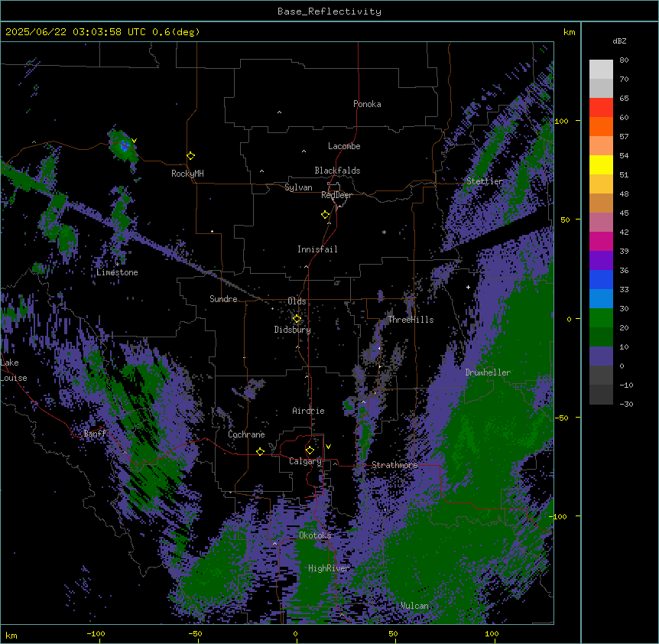This screenshot has width=659, height=644.
Task: Click the 0 tick label on bottom axis
Action: 296,633
